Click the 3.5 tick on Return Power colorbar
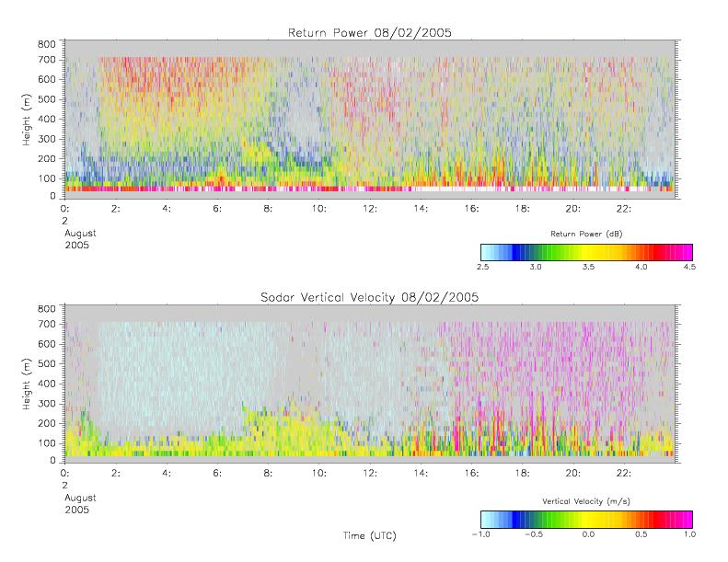This screenshot has height=562, width=728. [588, 267]
